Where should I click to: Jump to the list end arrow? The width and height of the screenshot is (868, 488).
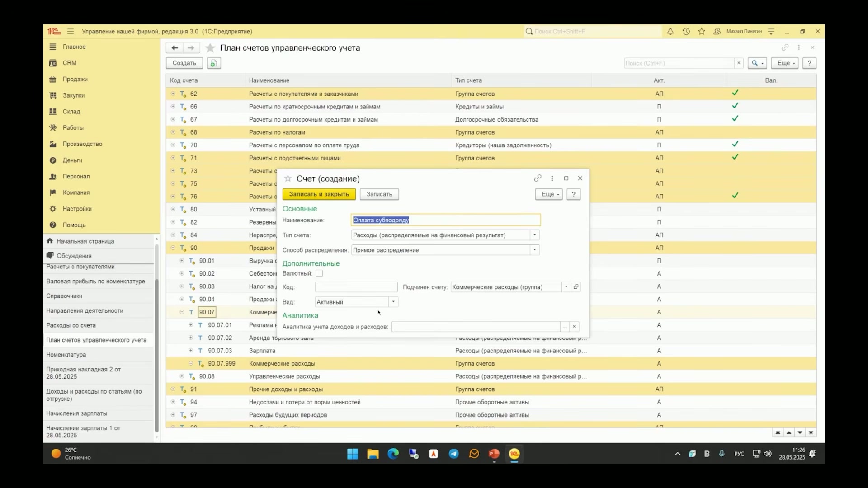[811, 432]
